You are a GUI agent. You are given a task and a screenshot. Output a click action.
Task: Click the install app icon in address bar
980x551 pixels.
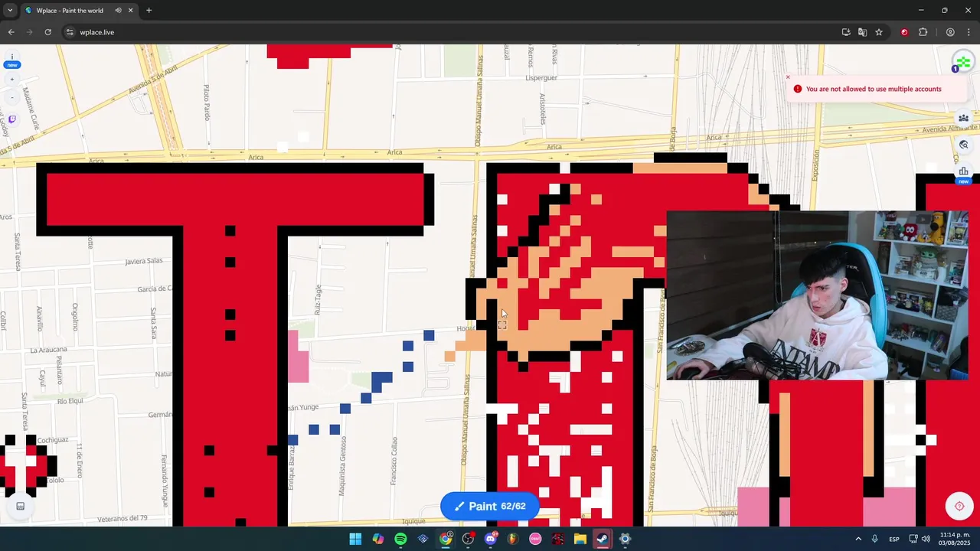click(846, 32)
